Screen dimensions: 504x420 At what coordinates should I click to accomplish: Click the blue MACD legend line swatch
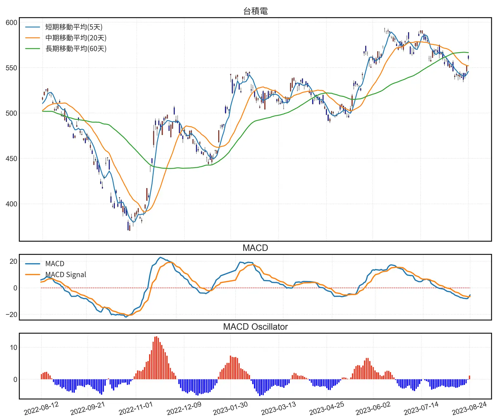pyautogui.click(x=33, y=264)
